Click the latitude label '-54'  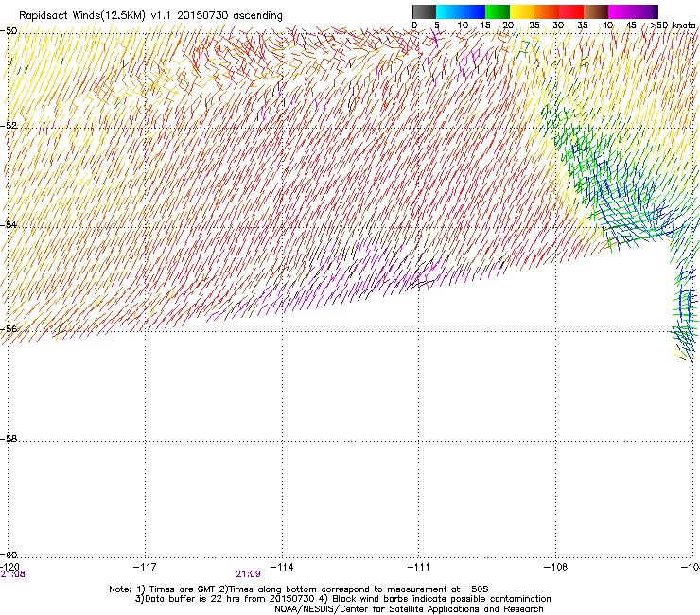(x=9, y=224)
